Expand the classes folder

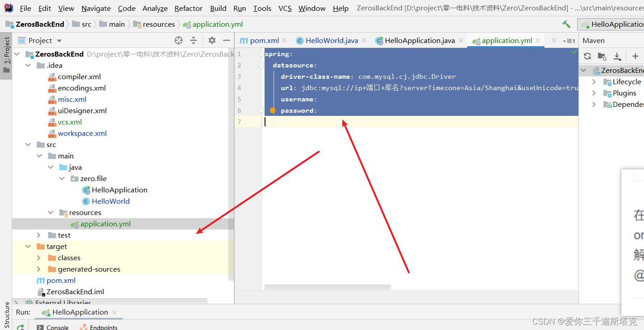[x=39, y=258]
